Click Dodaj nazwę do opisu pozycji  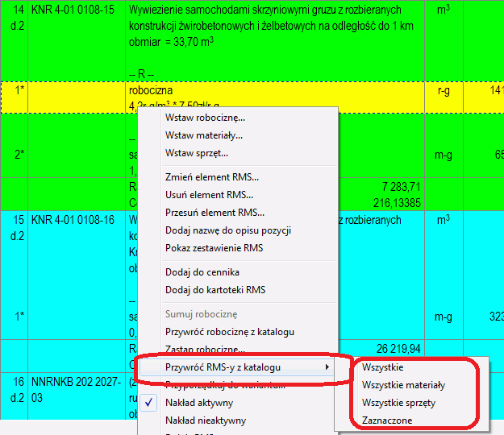(x=228, y=230)
